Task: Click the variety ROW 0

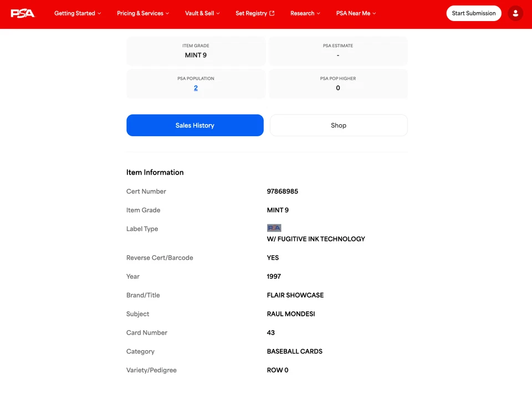Action: click(278, 370)
